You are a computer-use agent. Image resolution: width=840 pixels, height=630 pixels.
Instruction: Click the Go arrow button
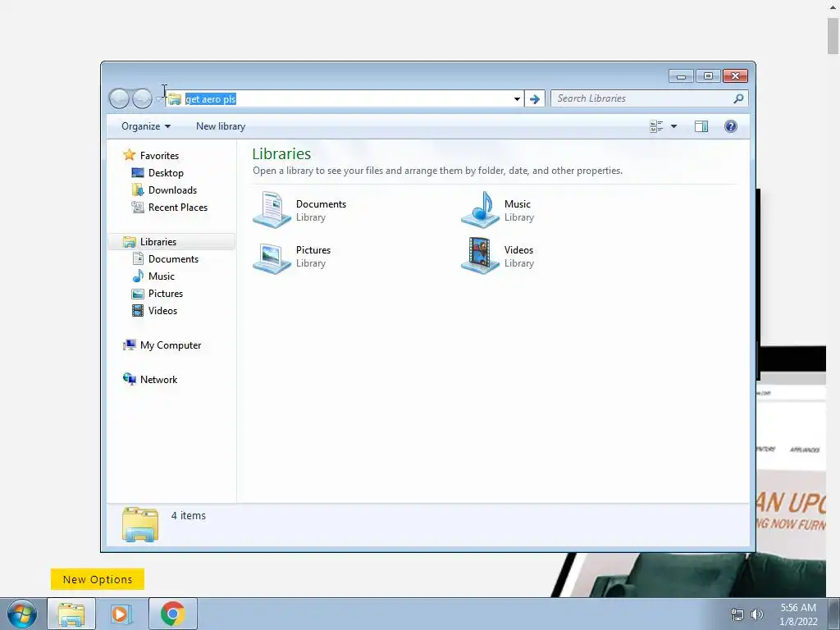tap(534, 98)
